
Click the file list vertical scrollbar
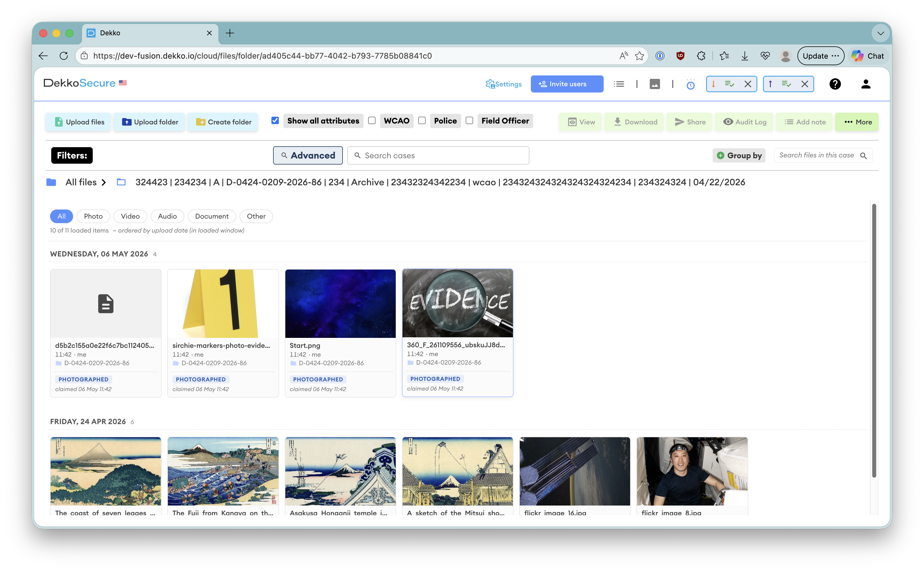(874, 340)
